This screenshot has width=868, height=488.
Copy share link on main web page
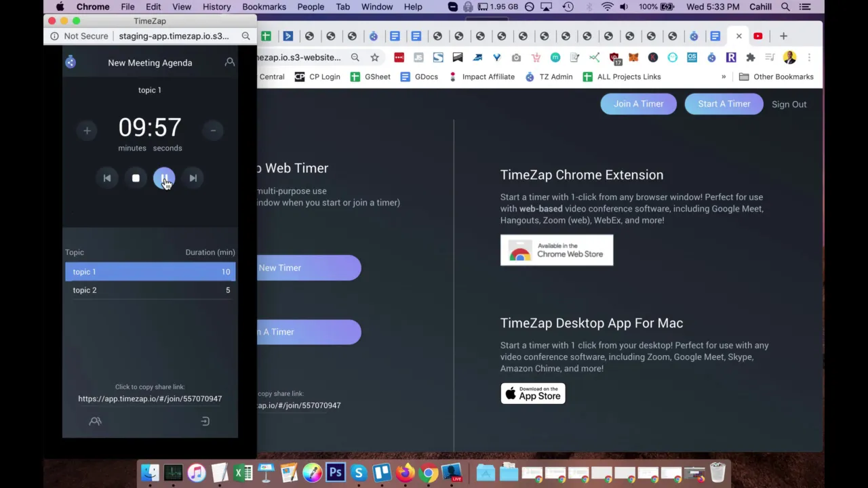299,405
